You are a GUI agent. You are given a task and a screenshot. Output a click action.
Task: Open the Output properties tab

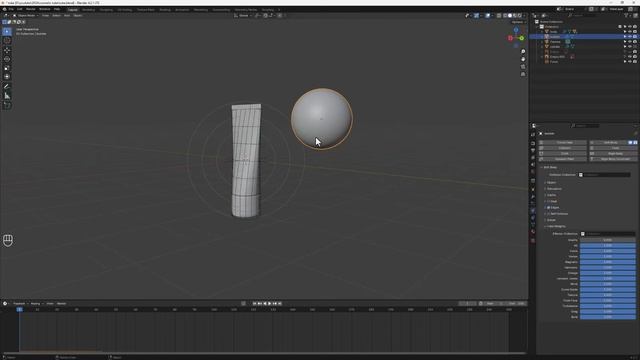[533, 150]
